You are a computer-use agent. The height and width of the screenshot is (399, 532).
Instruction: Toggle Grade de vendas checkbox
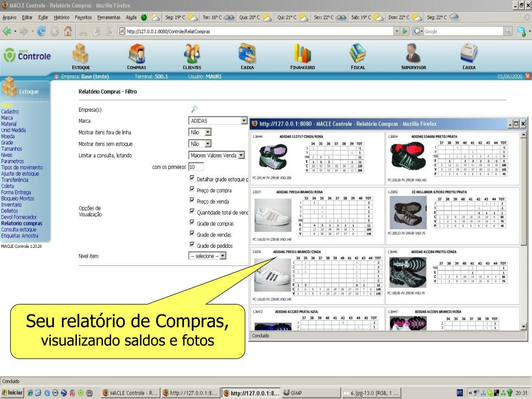click(192, 233)
